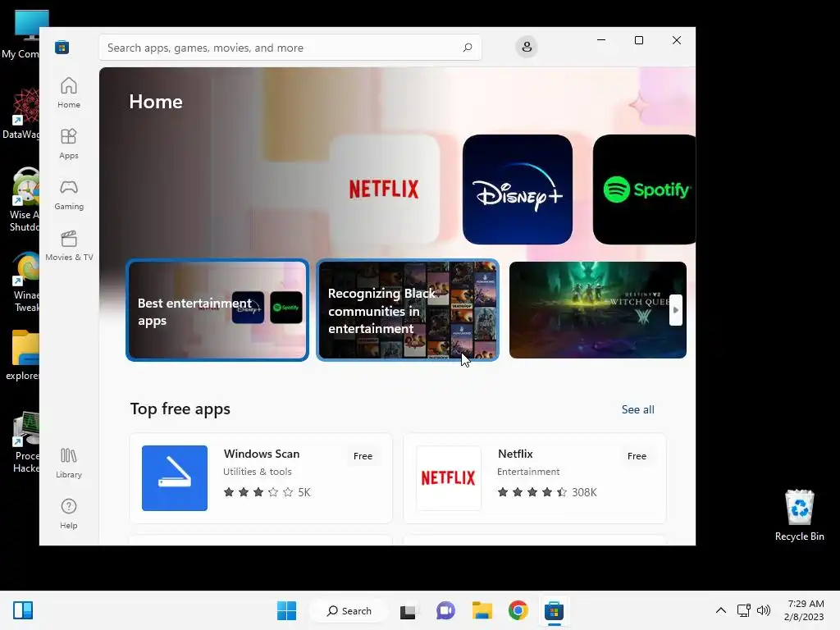
Task: Select Process Hacker desktop shortcut
Action: tap(25, 442)
